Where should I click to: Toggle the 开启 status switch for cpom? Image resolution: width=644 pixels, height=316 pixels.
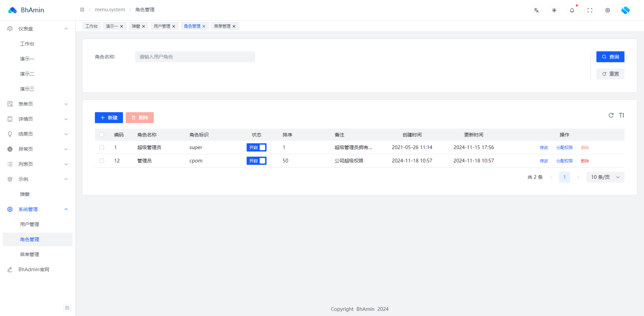pyautogui.click(x=257, y=161)
